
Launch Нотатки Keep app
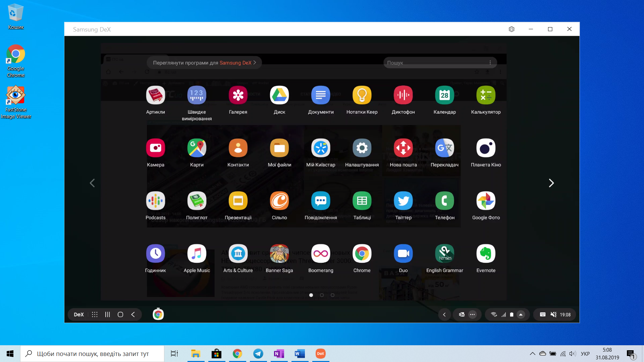pos(362,95)
